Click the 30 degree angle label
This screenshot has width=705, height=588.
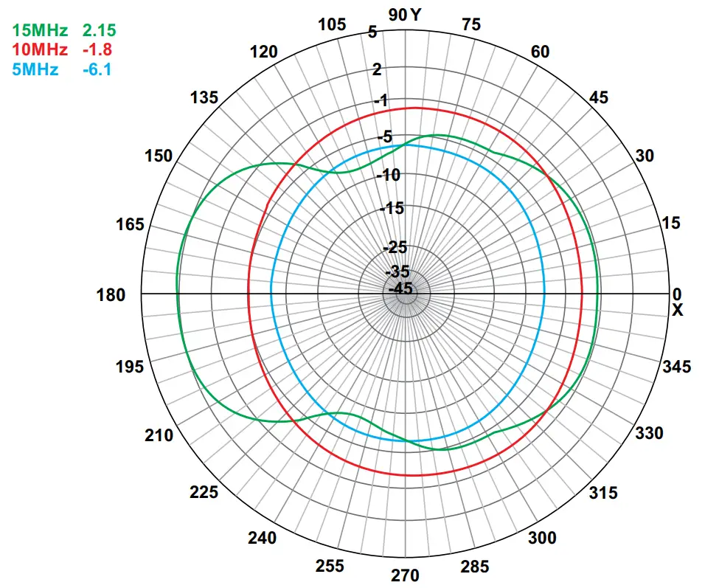(x=645, y=156)
